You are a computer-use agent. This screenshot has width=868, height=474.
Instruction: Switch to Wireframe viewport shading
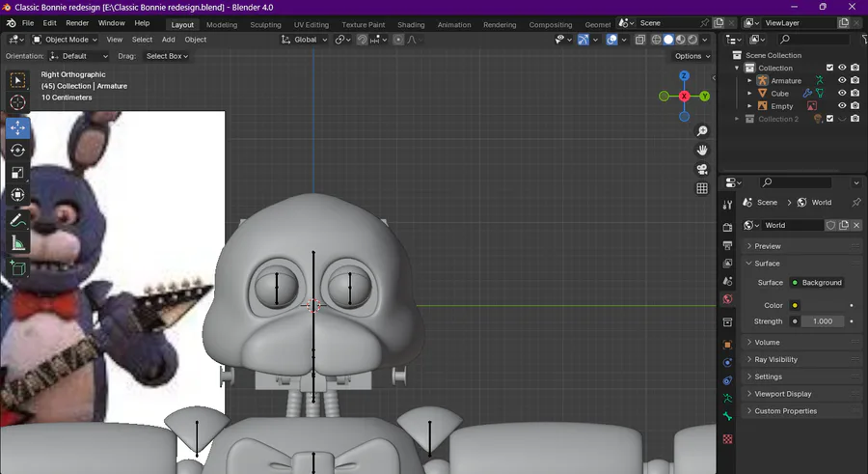[x=656, y=40]
